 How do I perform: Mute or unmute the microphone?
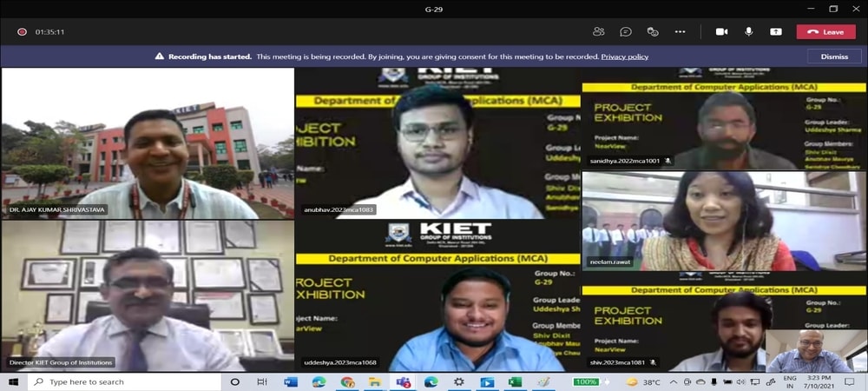pos(748,32)
